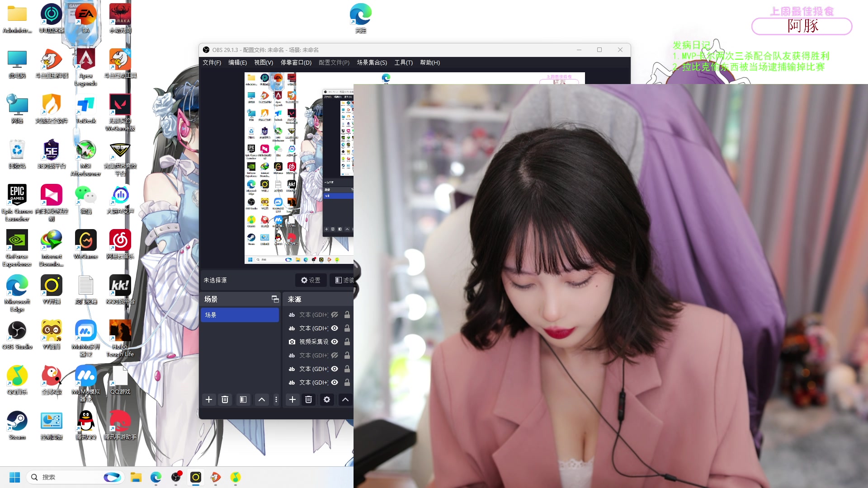Open the ToDesk desktop shortcut
The height and width of the screenshot is (488, 868).
tap(85, 109)
